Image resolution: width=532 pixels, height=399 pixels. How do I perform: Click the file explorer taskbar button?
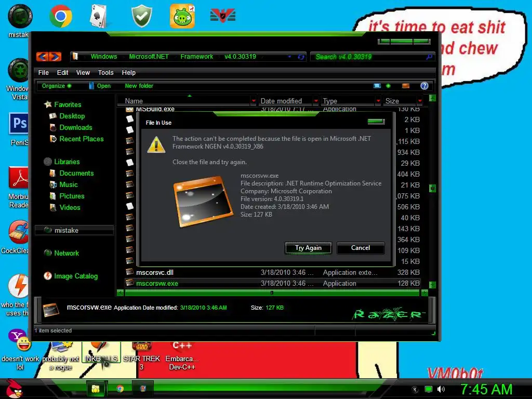tap(96, 389)
